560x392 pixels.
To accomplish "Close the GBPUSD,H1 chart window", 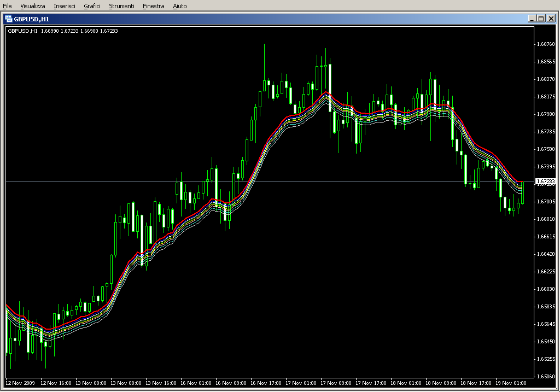I will pos(551,19).
